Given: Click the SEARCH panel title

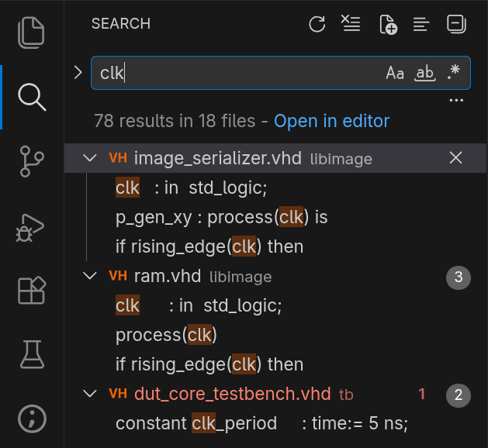Looking at the screenshot, I should tap(121, 23).
